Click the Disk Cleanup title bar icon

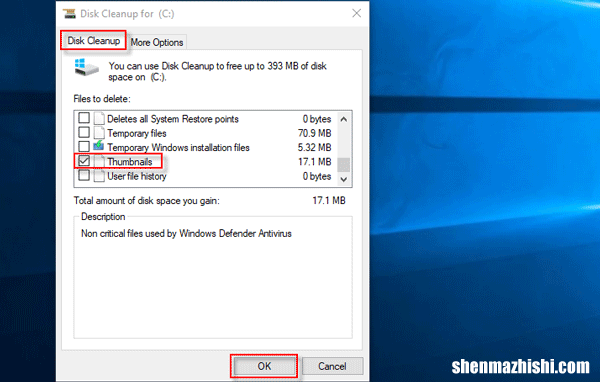point(69,14)
